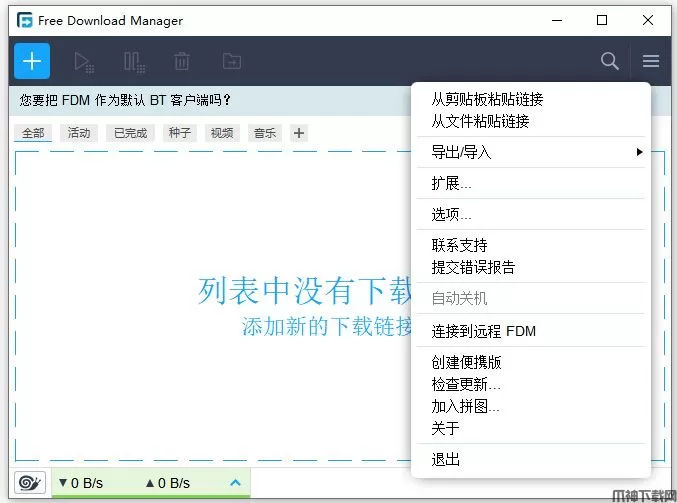Open 扩展... menu entry
The image size is (677, 503).
(451, 183)
